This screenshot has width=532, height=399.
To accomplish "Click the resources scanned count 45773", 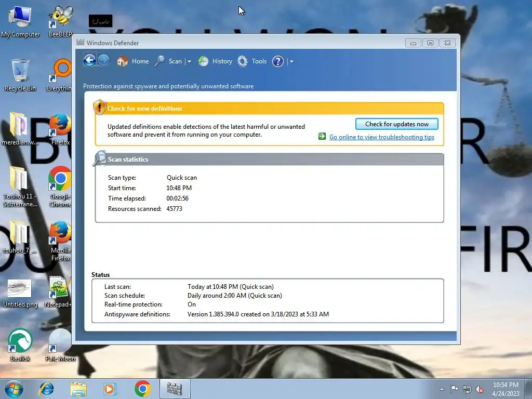I will 174,209.
